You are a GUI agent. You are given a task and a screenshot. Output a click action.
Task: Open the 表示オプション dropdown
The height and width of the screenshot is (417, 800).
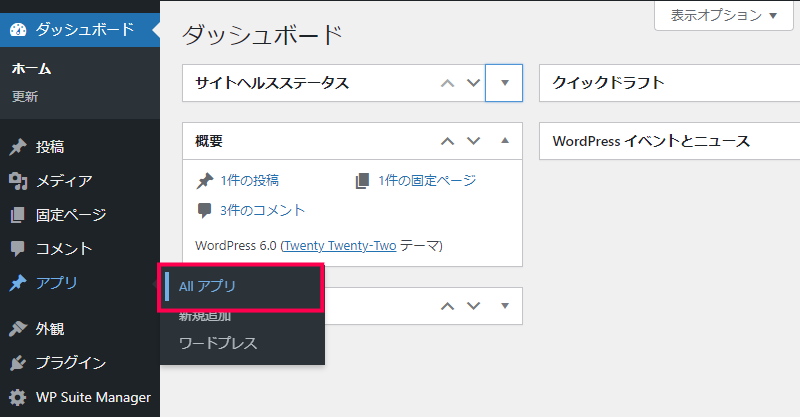pos(723,15)
